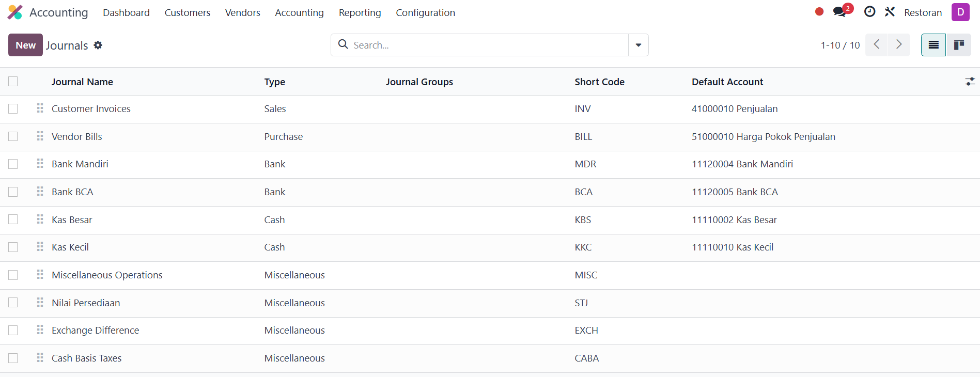Click drag handle for Miscellaneous Operations row
980x377 pixels.
point(40,275)
